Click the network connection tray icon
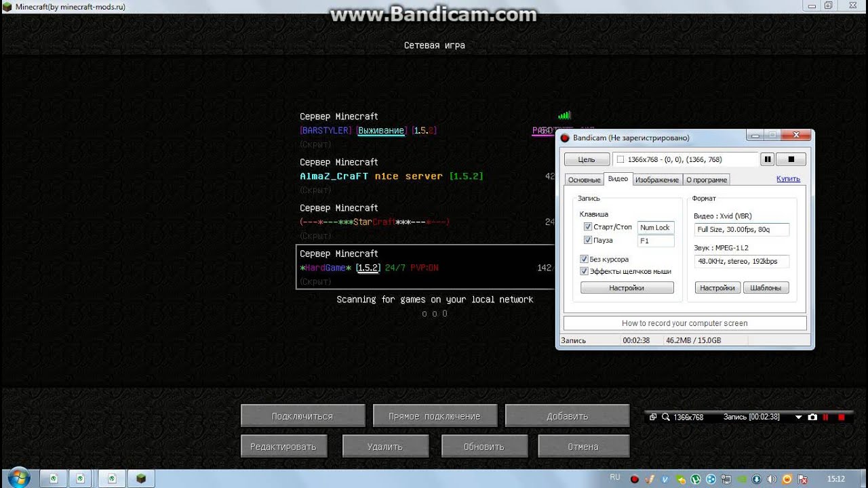The width and height of the screenshot is (868, 488). [726, 479]
